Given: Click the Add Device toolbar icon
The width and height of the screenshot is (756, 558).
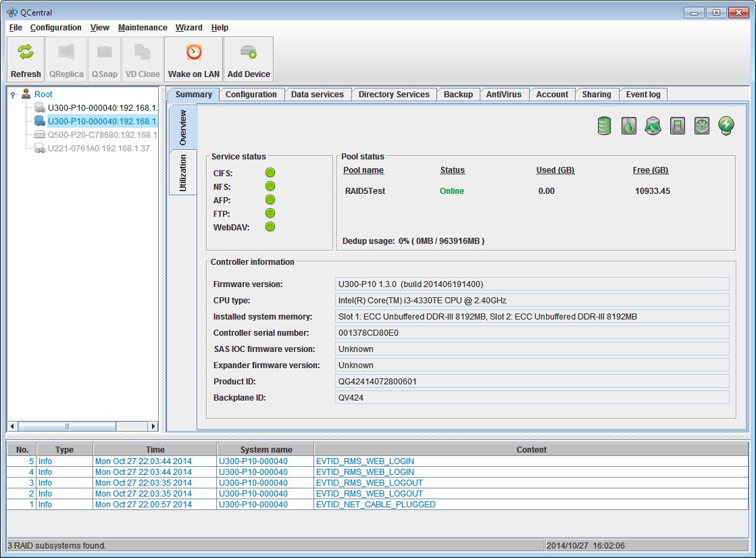Looking at the screenshot, I should [x=248, y=59].
